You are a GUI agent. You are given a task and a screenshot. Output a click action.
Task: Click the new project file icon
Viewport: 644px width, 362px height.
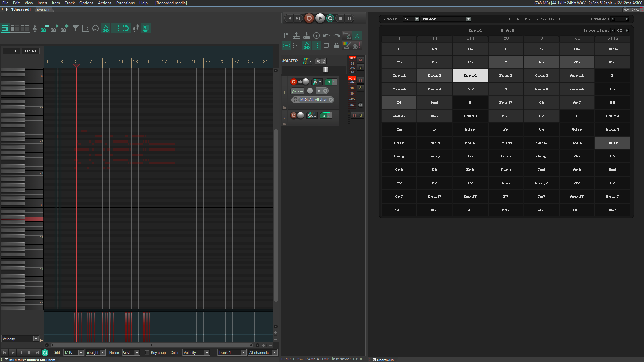click(x=286, y=35)
